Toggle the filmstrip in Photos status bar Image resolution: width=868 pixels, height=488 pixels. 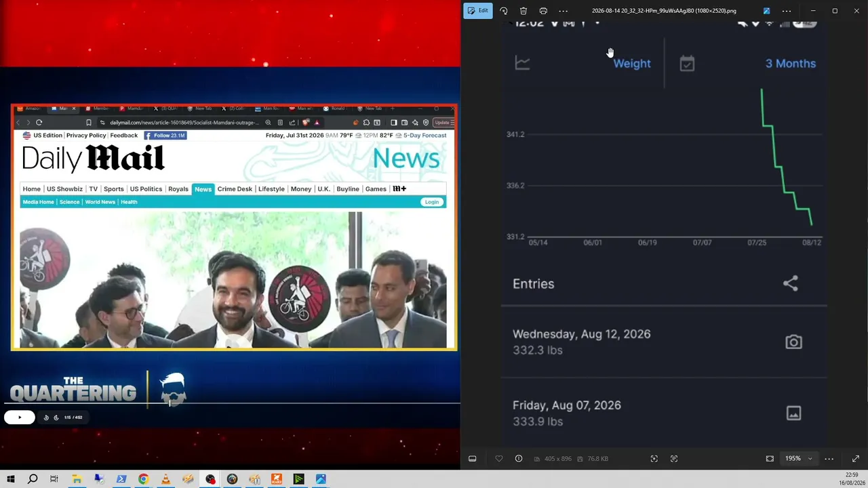(473, 459)
